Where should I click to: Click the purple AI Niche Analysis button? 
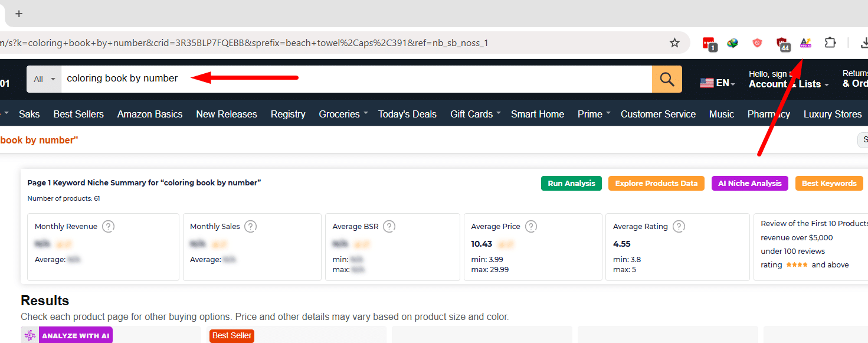click(749, 184)
